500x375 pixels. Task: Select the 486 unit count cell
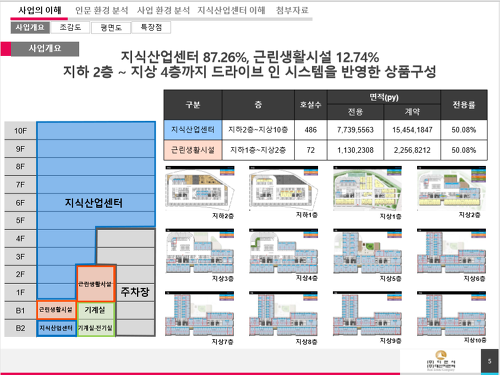(x=311, y=130)
